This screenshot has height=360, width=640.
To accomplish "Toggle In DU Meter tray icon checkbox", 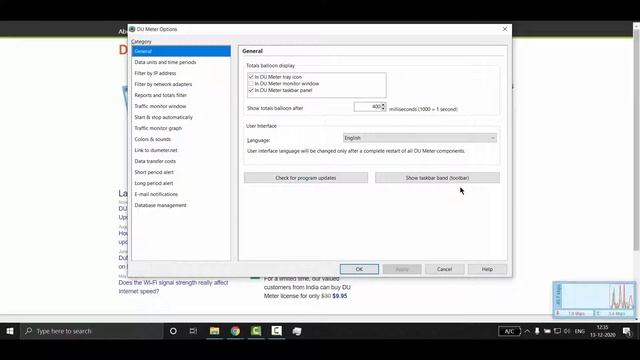I will [251, 77].
